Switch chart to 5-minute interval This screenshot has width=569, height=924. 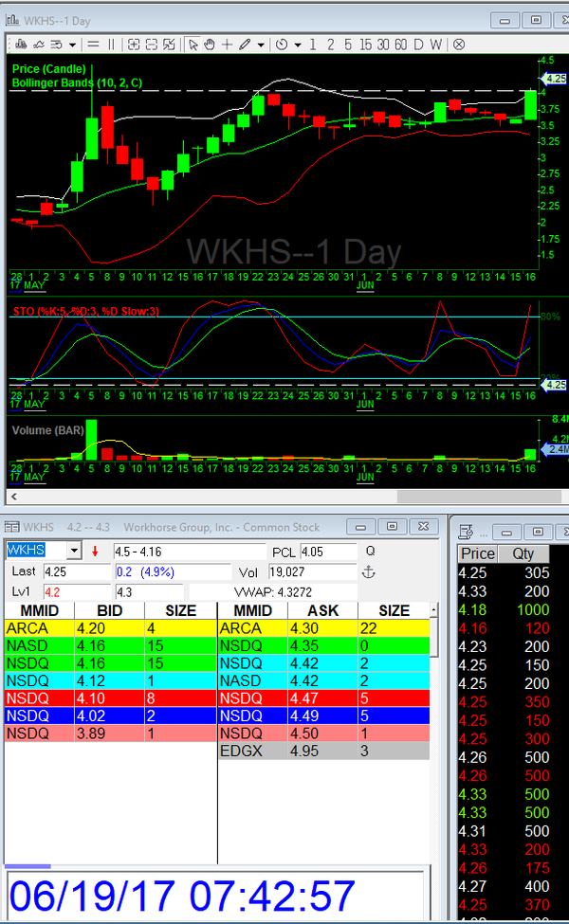pyautogui.click(x=348, y=44)
